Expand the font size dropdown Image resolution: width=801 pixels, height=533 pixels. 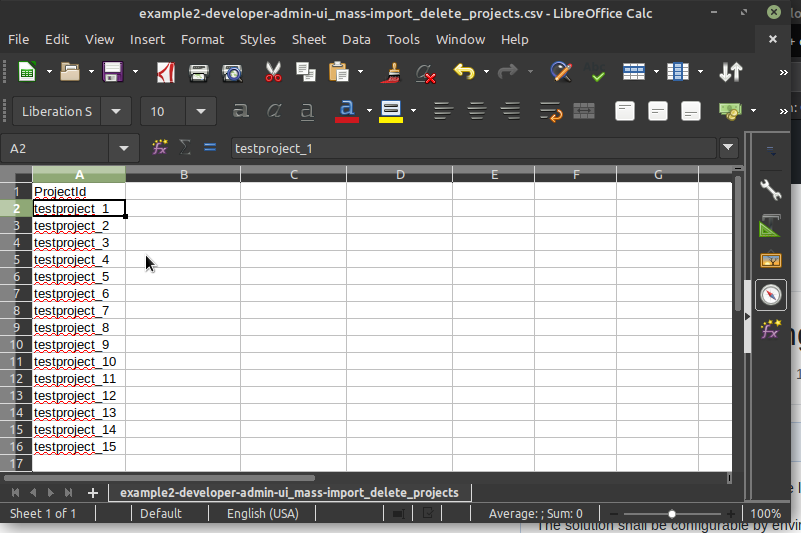201,111
